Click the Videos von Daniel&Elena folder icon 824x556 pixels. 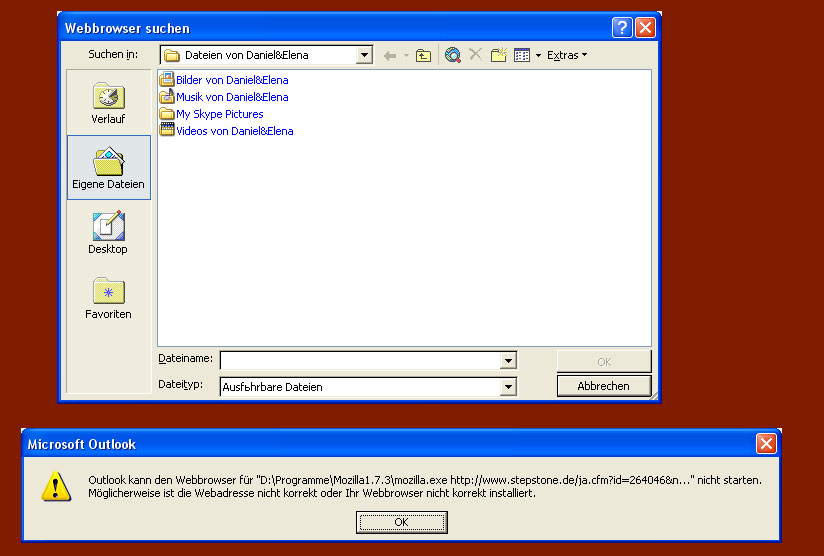coord(167,130)
